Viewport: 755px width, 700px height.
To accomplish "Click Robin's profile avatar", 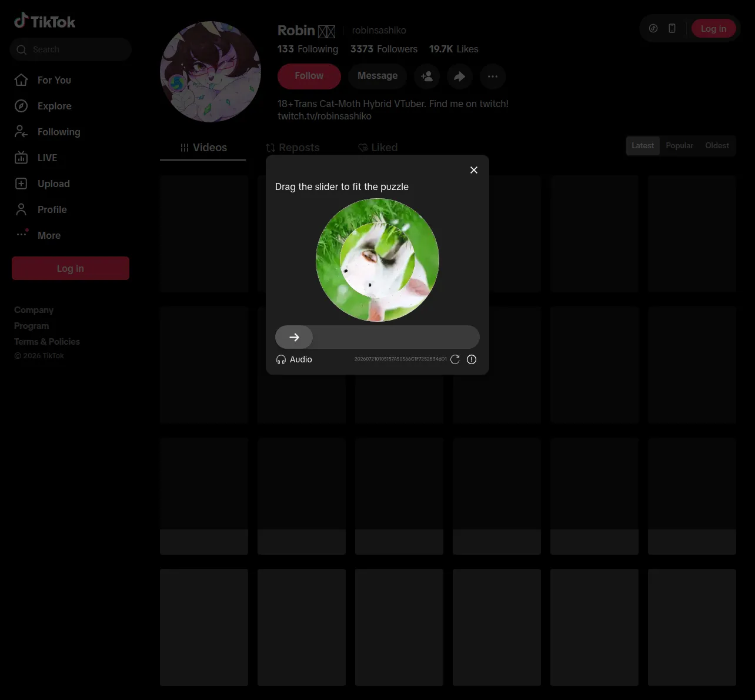I will [x=211, y=72].
